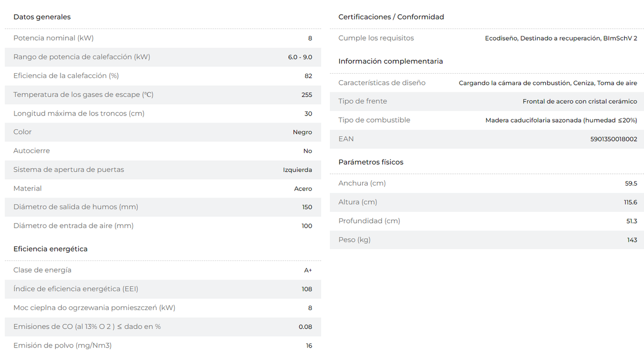
Task: Click the Eficiencia energética section heading
Action: coord(50,249)
